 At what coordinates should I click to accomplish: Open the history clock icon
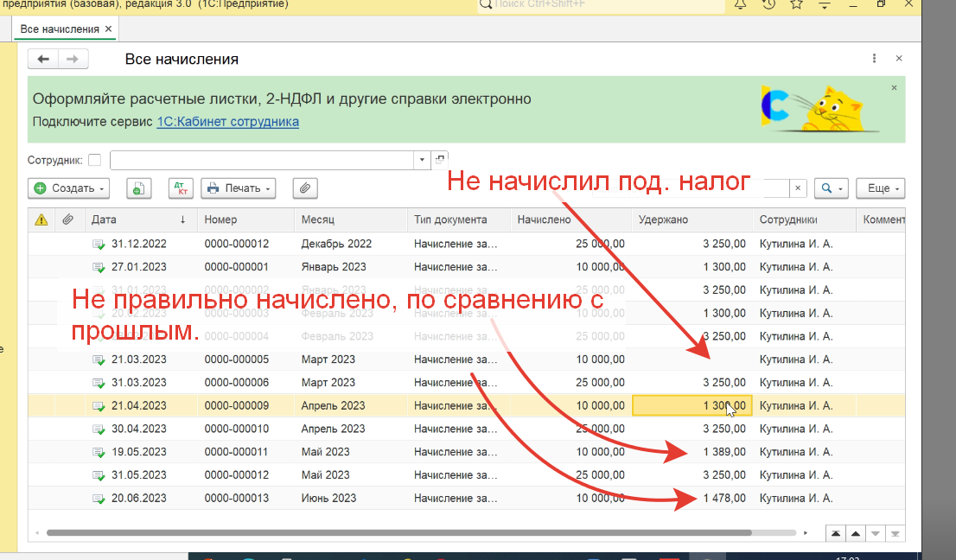[768, 5]
